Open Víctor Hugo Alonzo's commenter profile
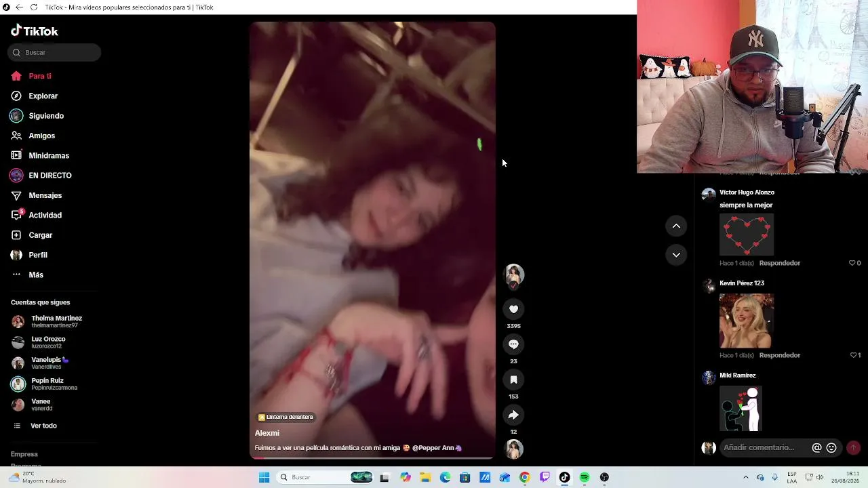 (x=747, y=192)
